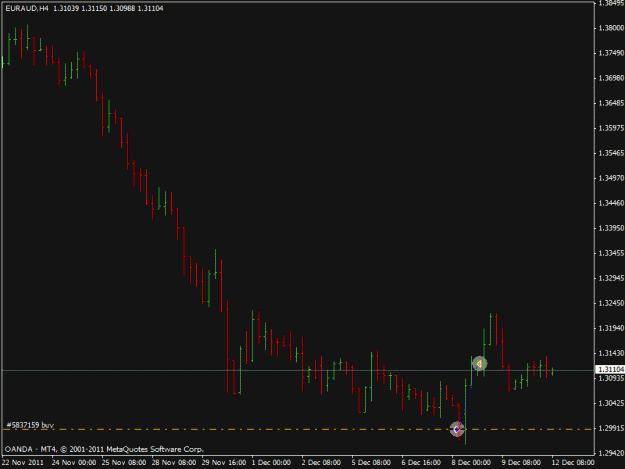Click the 9 Dec 08:00 time label
This screenshot has width=625, height=469.
pos(521,463)
